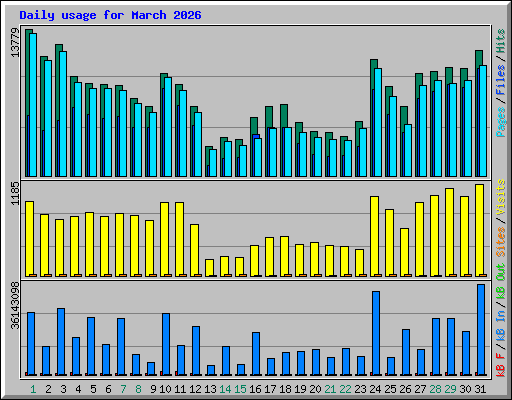Click day label 24 on the axis
This screenshot has height=400, width=512.
375,389
